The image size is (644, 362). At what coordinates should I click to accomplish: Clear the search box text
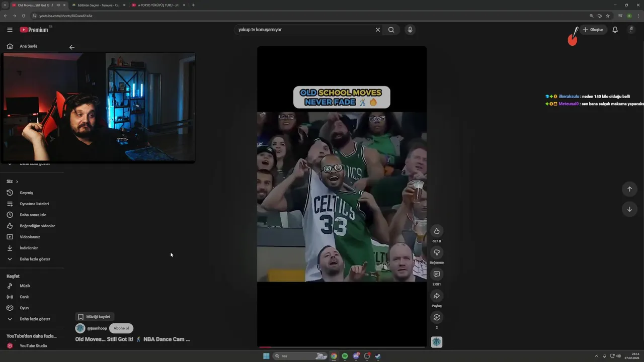coord(378,30)
